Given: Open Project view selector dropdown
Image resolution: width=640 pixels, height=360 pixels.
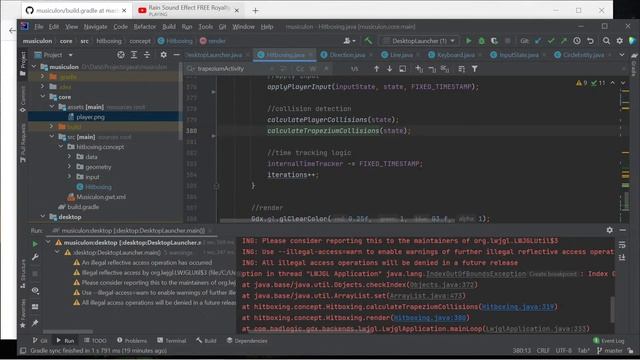Looking at the screenshot, I should (x=54, y=55).
